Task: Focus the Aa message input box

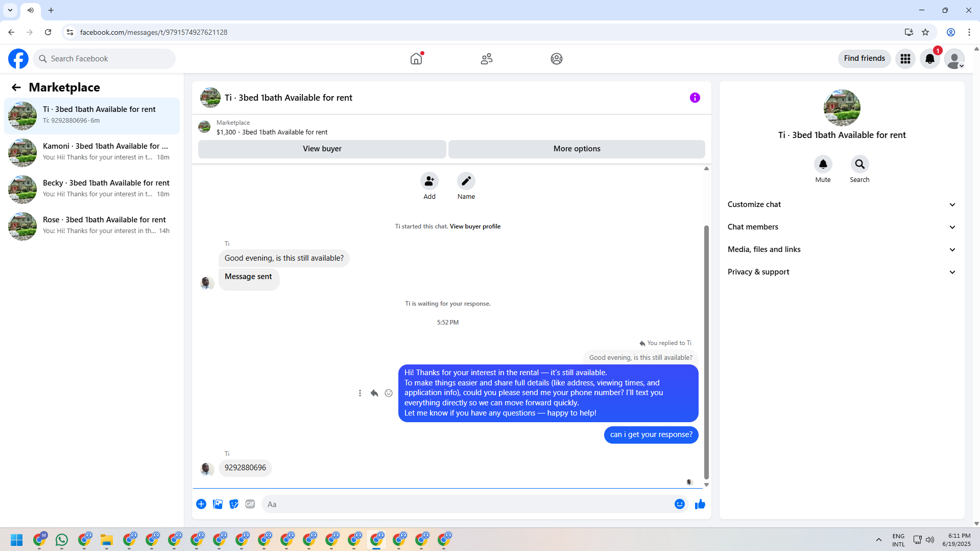Action: click(467, 504)
